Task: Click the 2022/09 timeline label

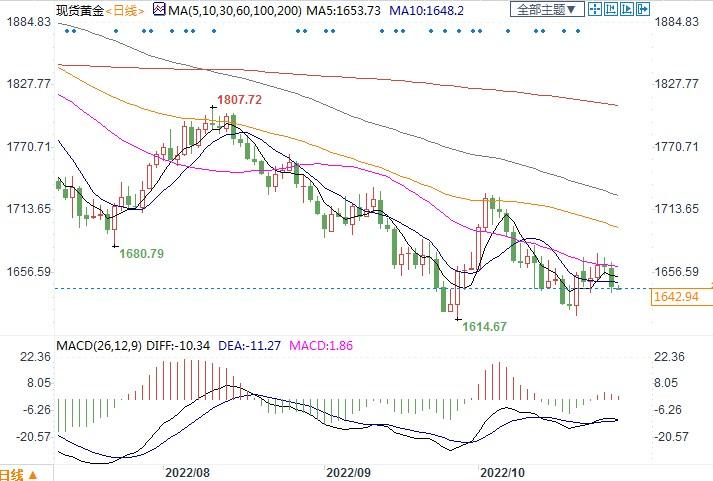Action: pyautogui.click(x=348, y=473)
